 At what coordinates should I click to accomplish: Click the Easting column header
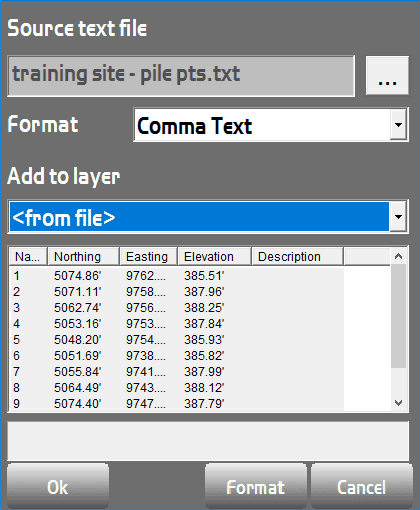[x=148, y=256]
